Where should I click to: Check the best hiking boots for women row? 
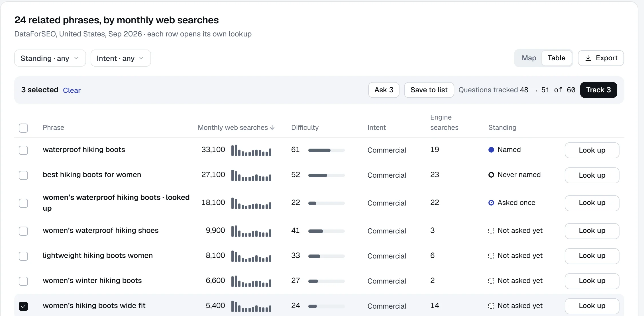click(23, 175)
